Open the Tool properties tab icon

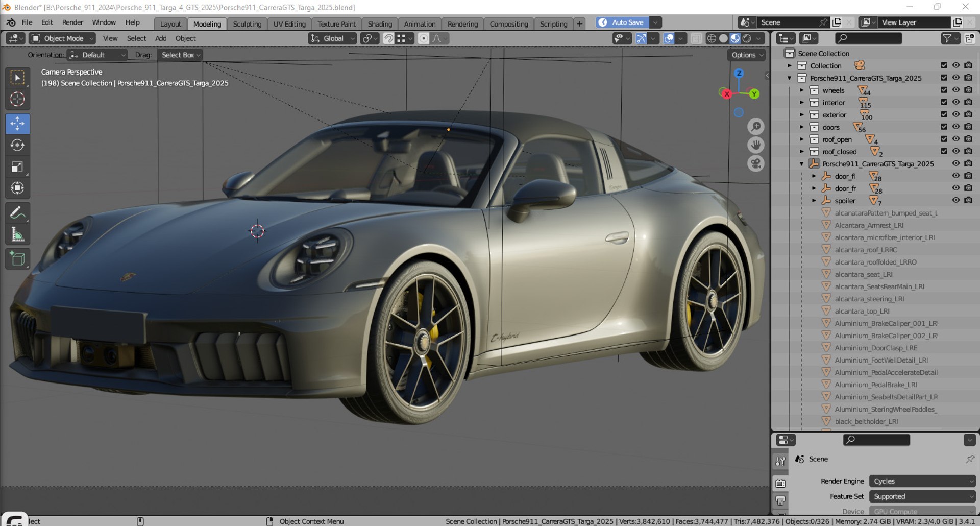click(x=780, y=462)
